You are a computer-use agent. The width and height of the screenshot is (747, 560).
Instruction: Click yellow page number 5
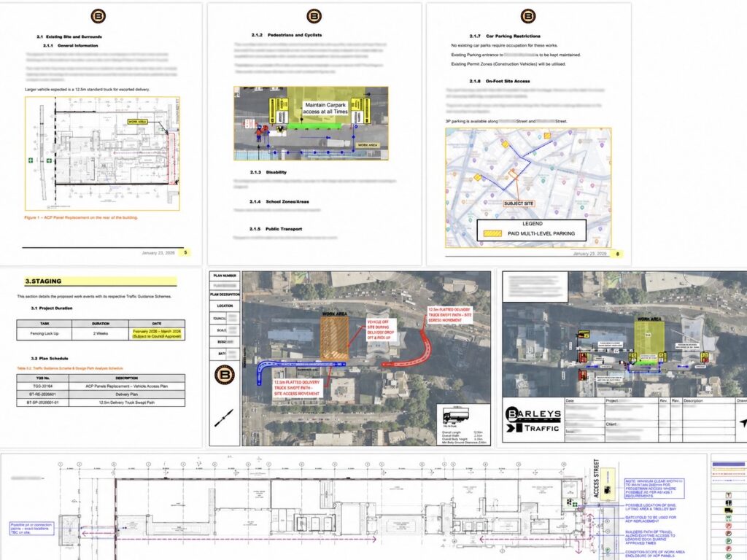186,253
